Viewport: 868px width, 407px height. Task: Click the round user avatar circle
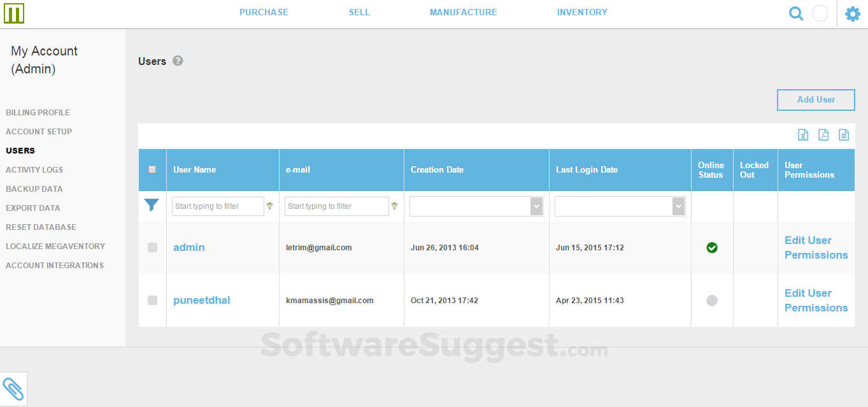[820, 13]
